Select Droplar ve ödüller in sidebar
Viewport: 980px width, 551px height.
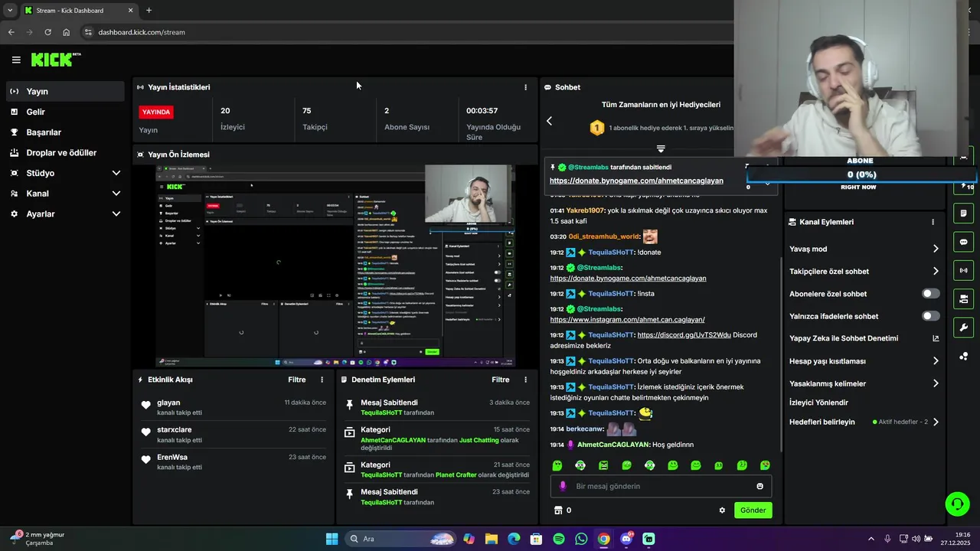(64, 152)
